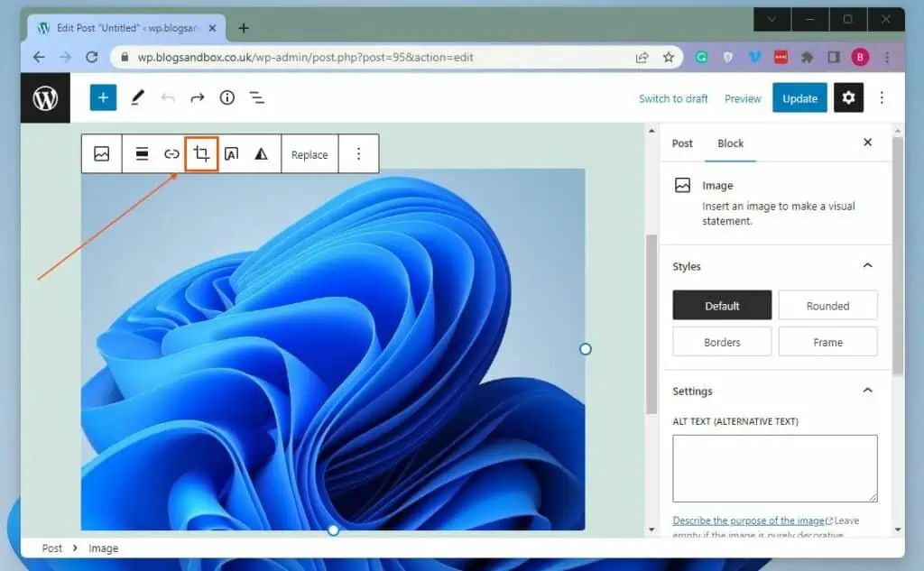Reload the current page

point(91,57)
